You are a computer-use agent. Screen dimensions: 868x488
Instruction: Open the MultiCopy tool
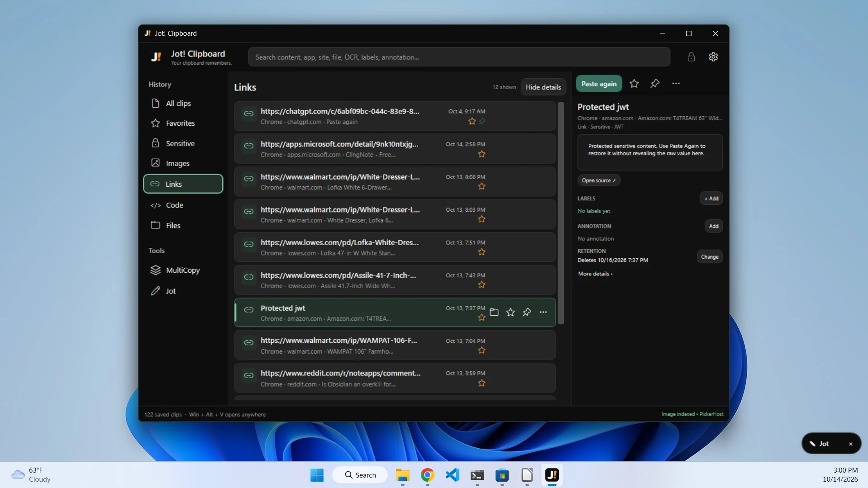pyautogui.click(x=183, y=270)
